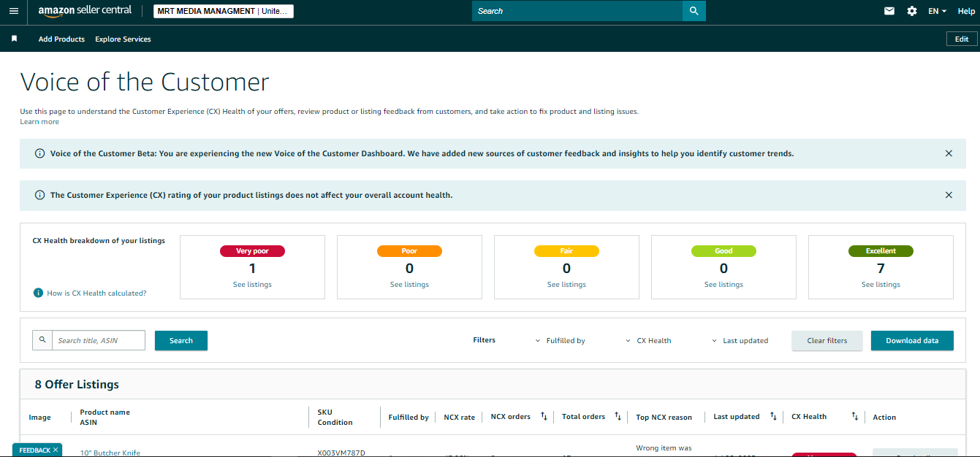This screenshot has width=980, height=457.
Task: Open How is CX Health calculated link
Action: 96,293
